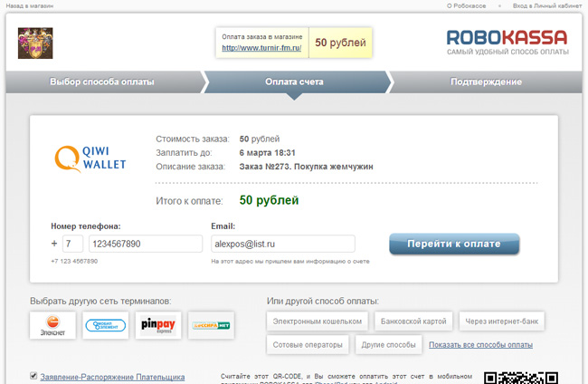Click Показать все способы оплаты link
Viewport: 588px width, 384px height.
(x=480, y=344)
